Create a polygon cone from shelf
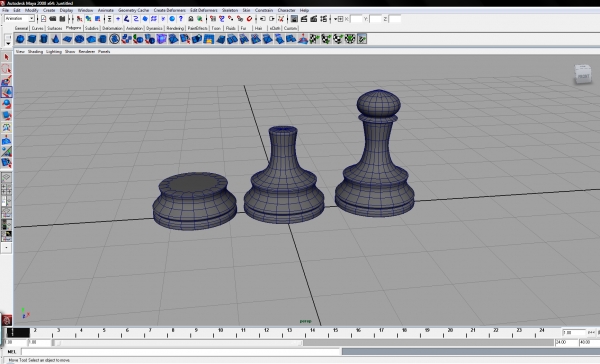The height and width of the screenshot is (364, 600). (55, 39)
